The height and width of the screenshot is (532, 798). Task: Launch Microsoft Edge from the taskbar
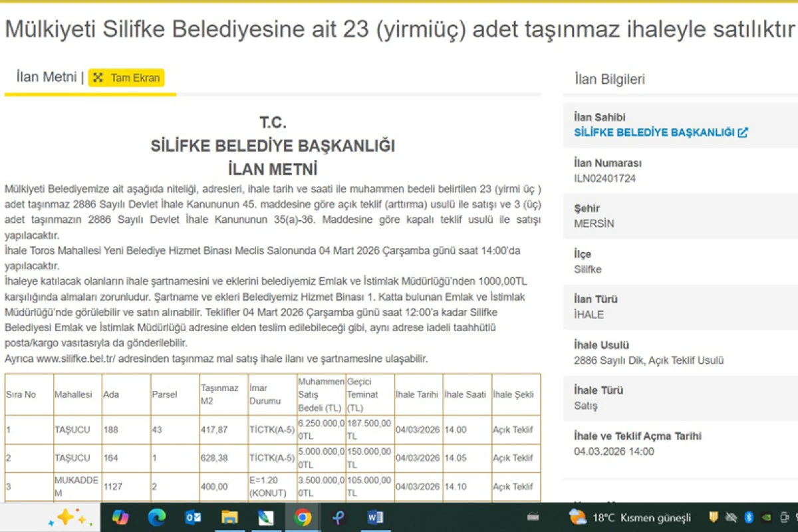(156, 517)
